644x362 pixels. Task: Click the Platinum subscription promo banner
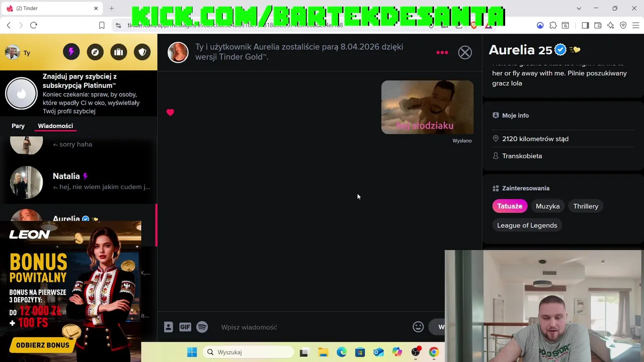(78, 94)
